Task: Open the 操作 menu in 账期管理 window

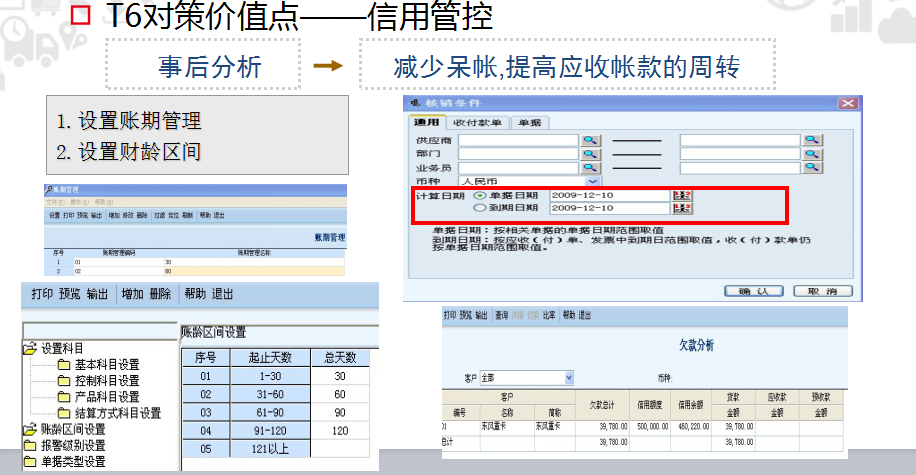Action: (x=79, y=202)
